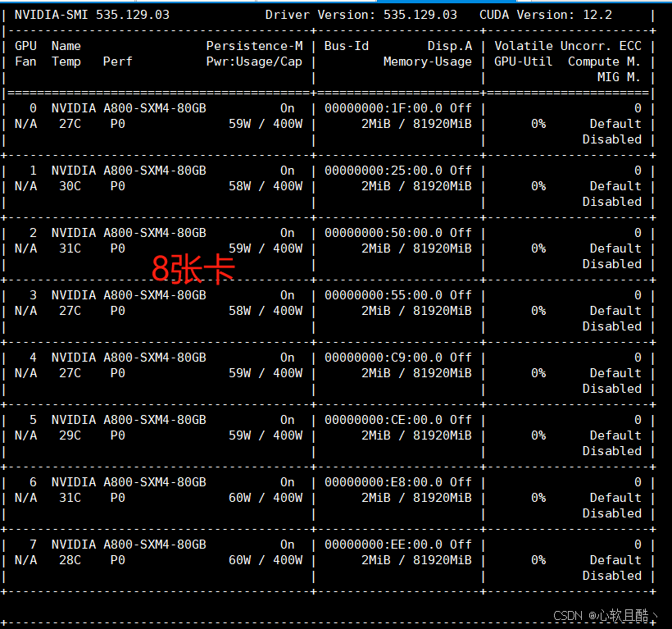Click the 28C temperature of GPU 7

coord(70,560)
